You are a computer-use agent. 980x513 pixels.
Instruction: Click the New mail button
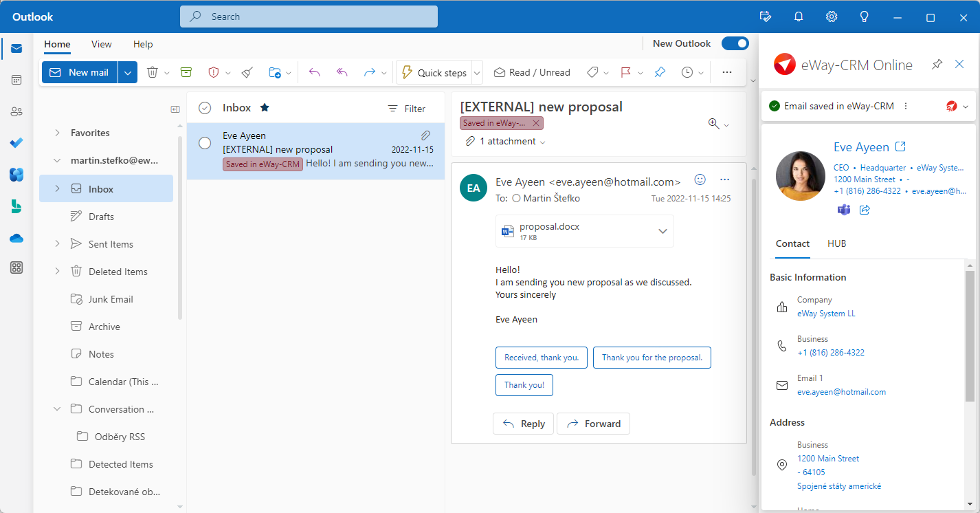tap(80, 72)
